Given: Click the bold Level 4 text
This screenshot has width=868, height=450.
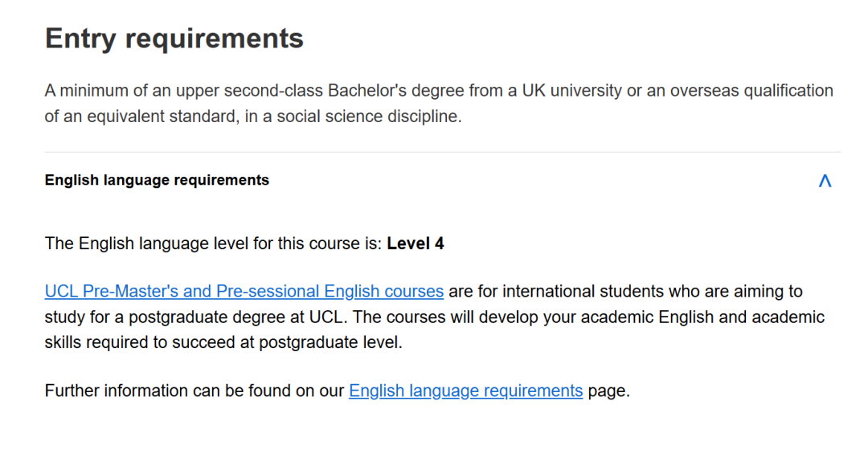Looking at the screenshot, I should pyautogui.click(x=416, y=243).
